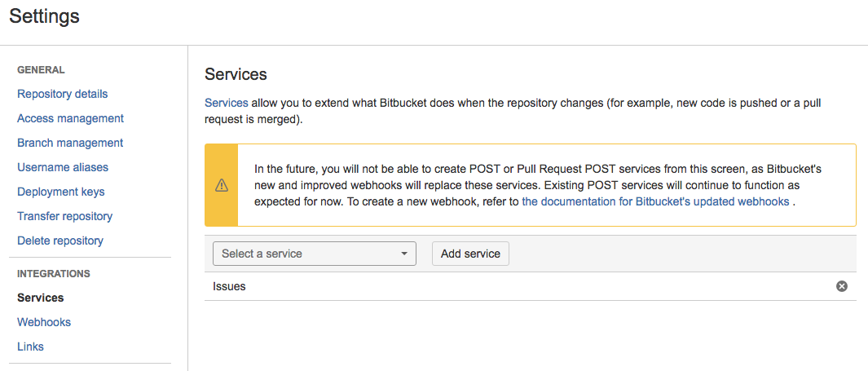Click the INTEGRATIONS section heading
This screenshot has width=868, height=371.
[54, 273]
